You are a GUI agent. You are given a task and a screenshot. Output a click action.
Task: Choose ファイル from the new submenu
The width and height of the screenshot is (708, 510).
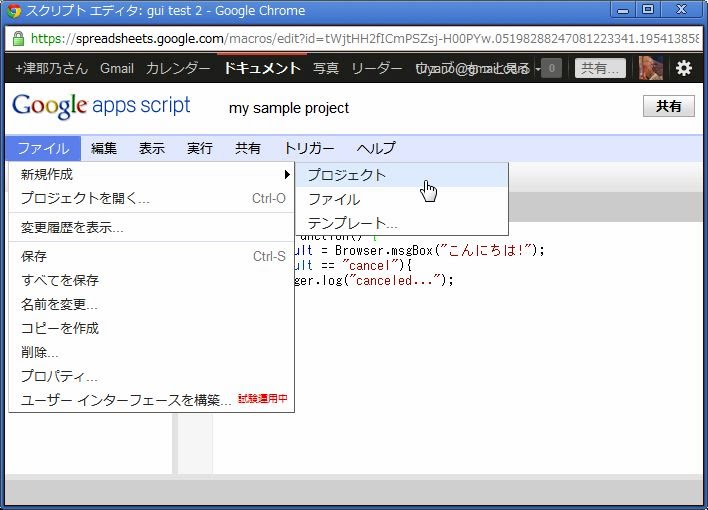[x=334, y=199]
